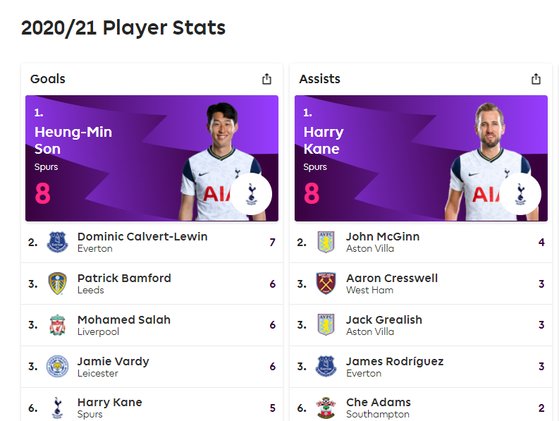559x421 pixels.
Task: Click the Assists card heading
Action: tap(320, 79)
